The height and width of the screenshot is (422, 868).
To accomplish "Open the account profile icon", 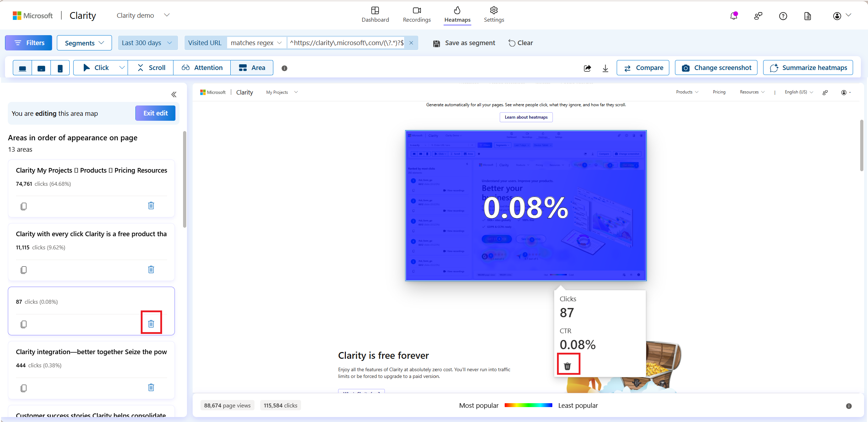I will coord(837,16).
